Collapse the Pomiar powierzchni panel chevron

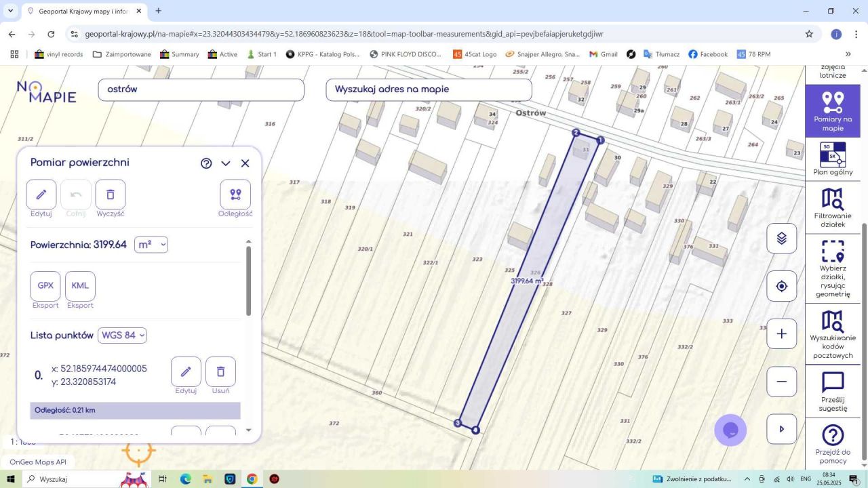226,163
